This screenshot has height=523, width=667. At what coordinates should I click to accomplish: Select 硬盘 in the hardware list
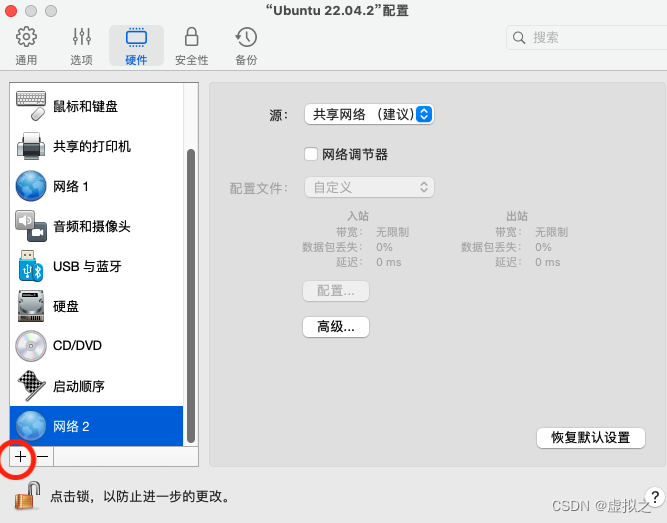point(66,306)
